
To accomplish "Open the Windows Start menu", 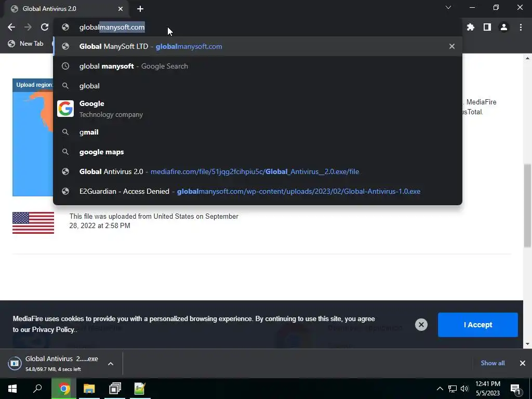I will tap(12, 389).
